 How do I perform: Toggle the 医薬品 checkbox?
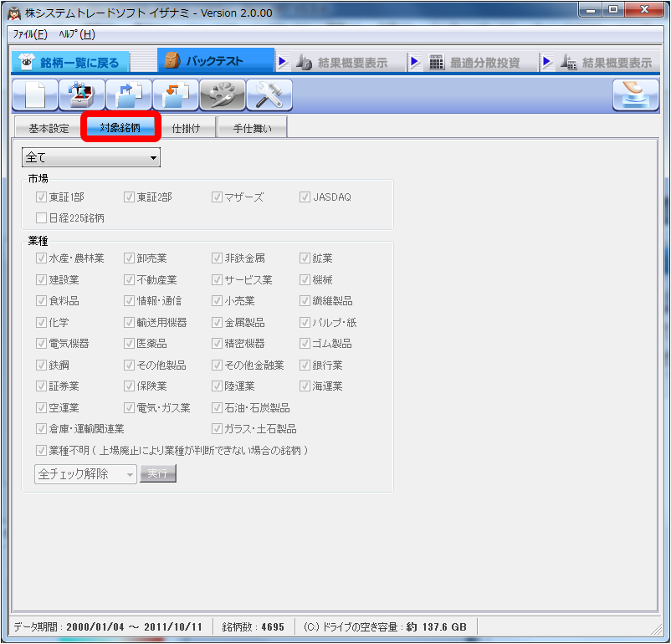pyautogui.click(x=129, y=343)
